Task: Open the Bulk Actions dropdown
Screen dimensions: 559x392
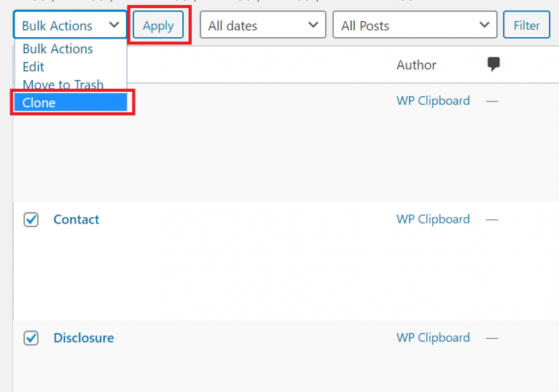Action: click(x=70, y=26)
